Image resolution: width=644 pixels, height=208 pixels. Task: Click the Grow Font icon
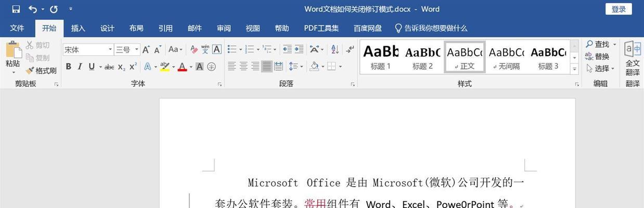tap(146, 49)
